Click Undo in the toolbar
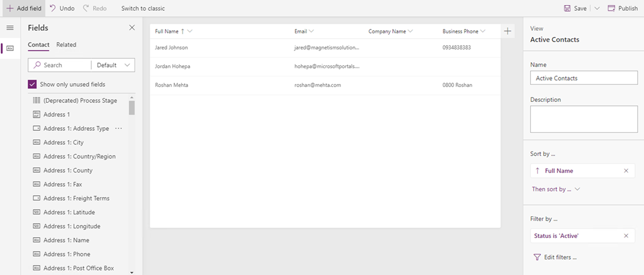Image resolution: width=644 pixels, height=275 pixels. [62, 8]
